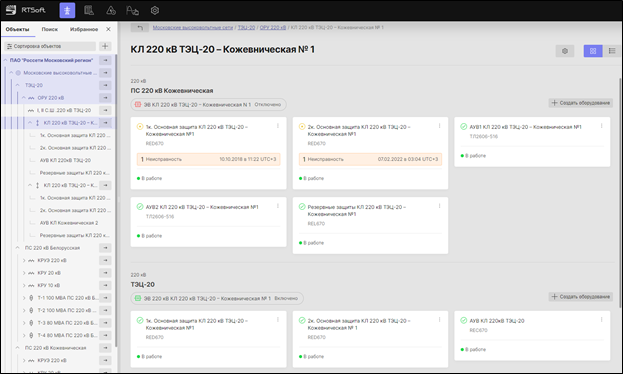Click the main content vertical scrollbar

pyautogui.click(x=621, y=193)
